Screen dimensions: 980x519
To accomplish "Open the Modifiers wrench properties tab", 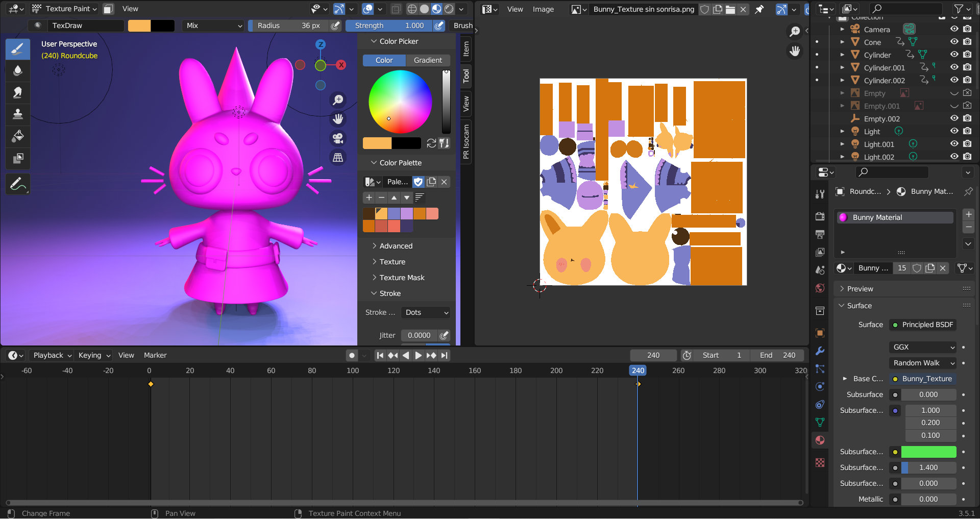I will tap(820, 351).
